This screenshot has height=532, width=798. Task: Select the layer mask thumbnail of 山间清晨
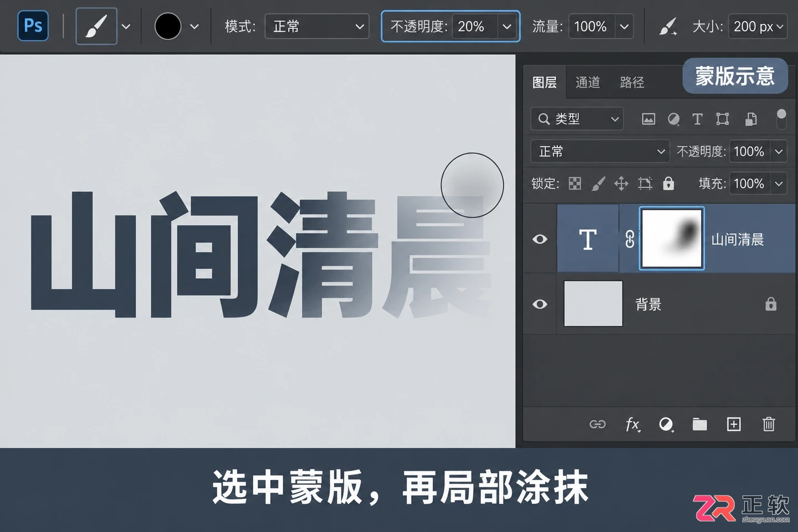(672, 239)
